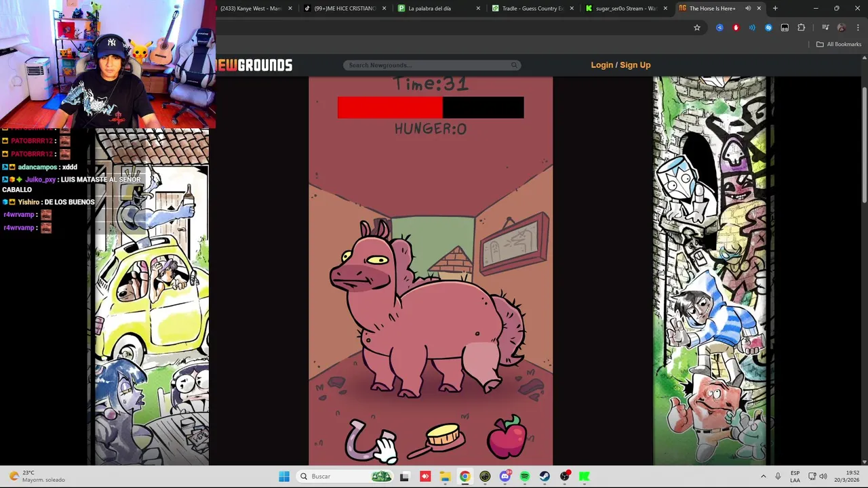Open a new browser tab
This screenshot has width=868, height=488.
tap(775, 8)
